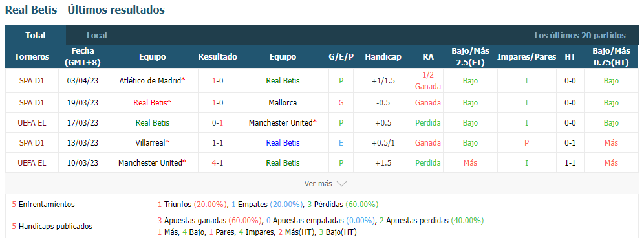Select the Torneos column header
644x244 pixels.
(x=32, y=57)
